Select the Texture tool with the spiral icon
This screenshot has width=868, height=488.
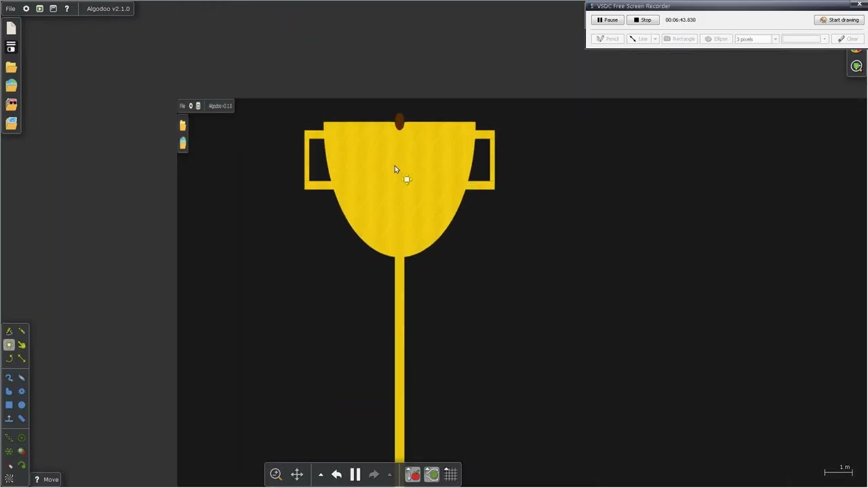coord(9,479)
